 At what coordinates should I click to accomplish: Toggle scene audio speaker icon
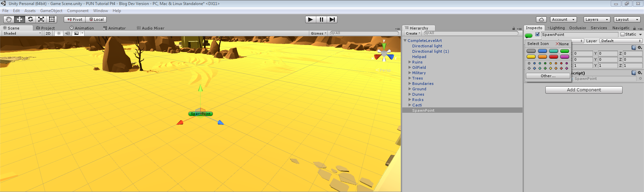[67, 33]
